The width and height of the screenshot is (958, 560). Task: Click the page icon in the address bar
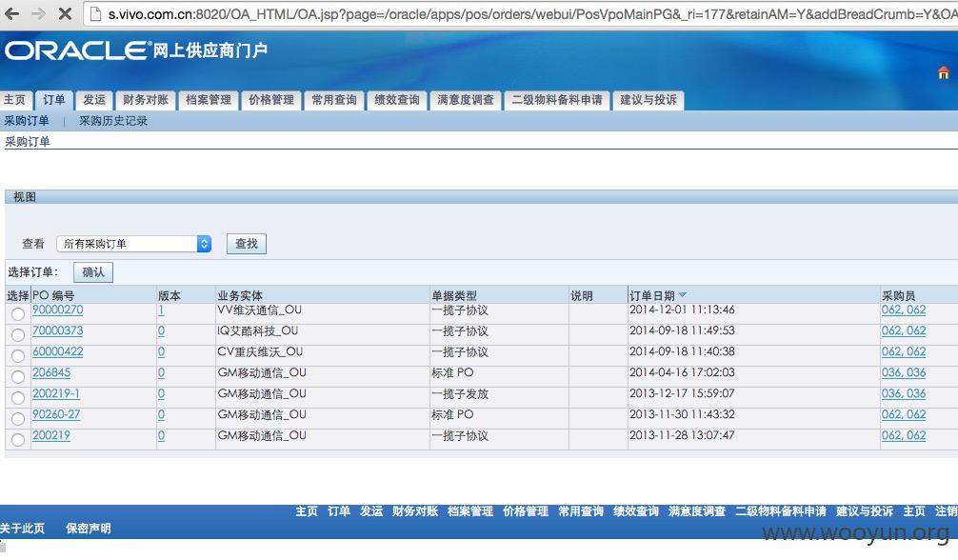(x=94, y=13)
